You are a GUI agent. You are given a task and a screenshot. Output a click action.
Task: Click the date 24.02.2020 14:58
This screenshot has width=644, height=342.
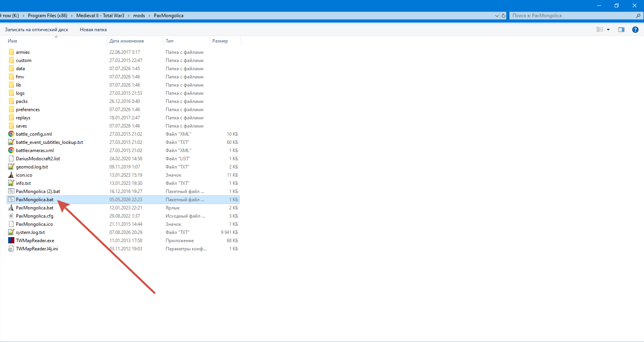click(126, 159)
